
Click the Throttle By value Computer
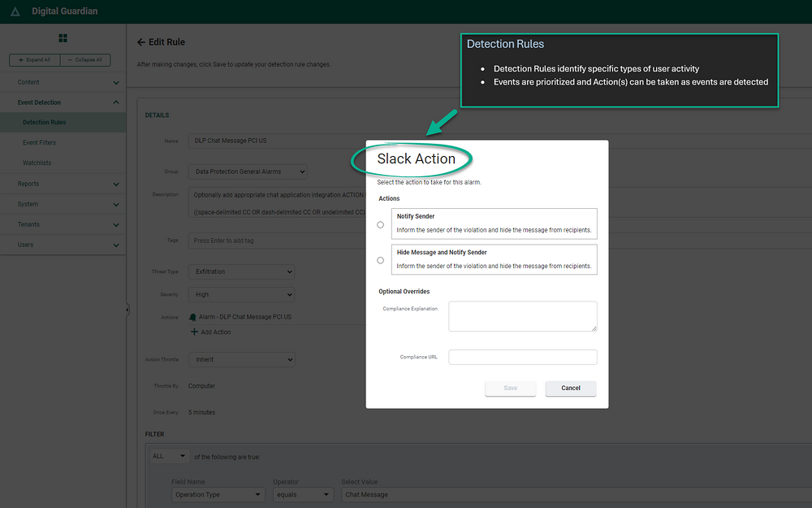pyautogui.click(x=201, y=386)
